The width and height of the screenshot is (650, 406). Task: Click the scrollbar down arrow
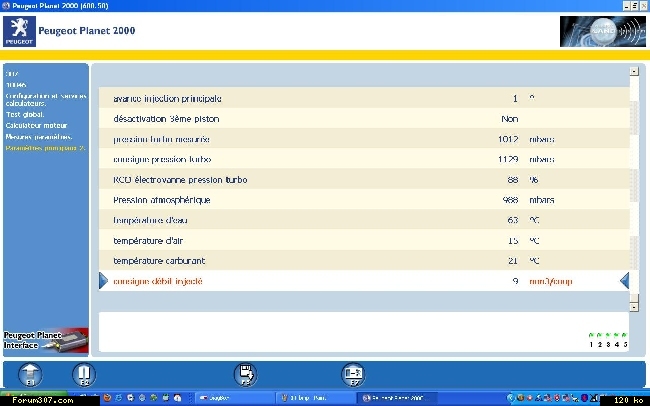634,307
